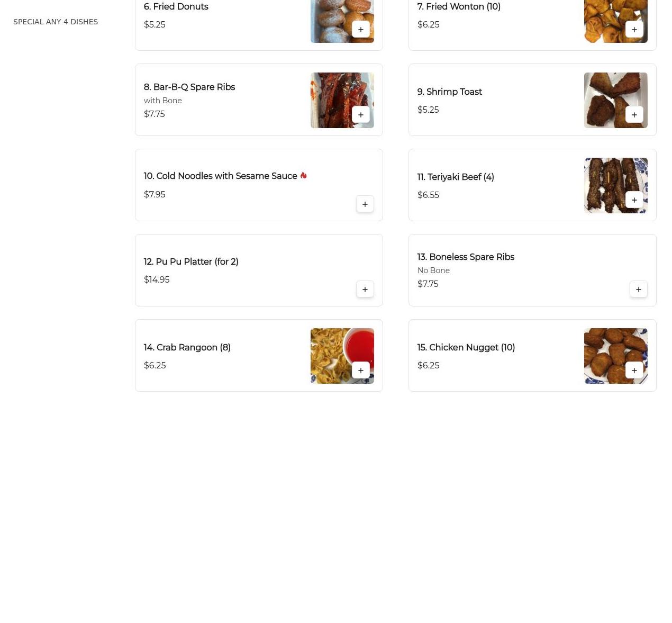Add Fried Donuts to the order

(x=361, y=30)
